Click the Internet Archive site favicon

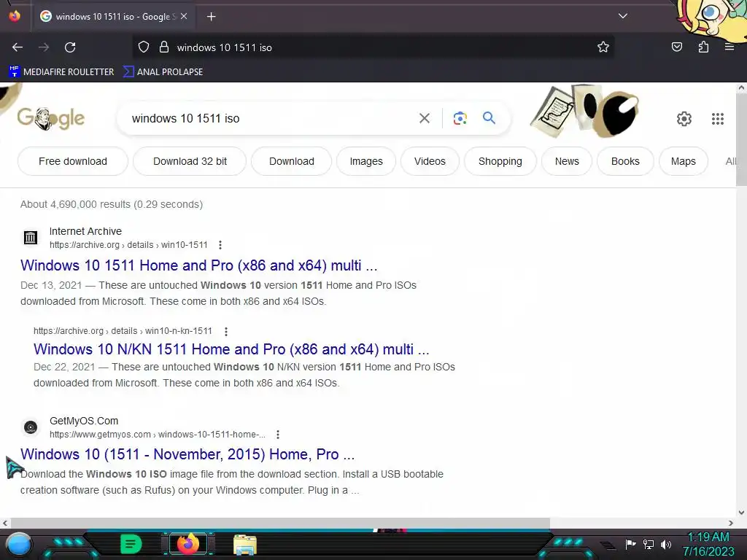(x=31, y=237)
